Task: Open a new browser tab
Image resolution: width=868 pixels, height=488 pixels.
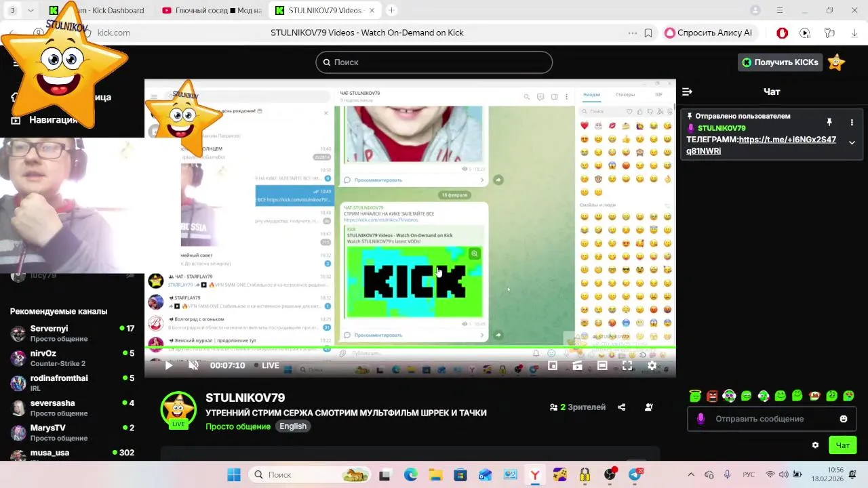Action: pos(391,10)
